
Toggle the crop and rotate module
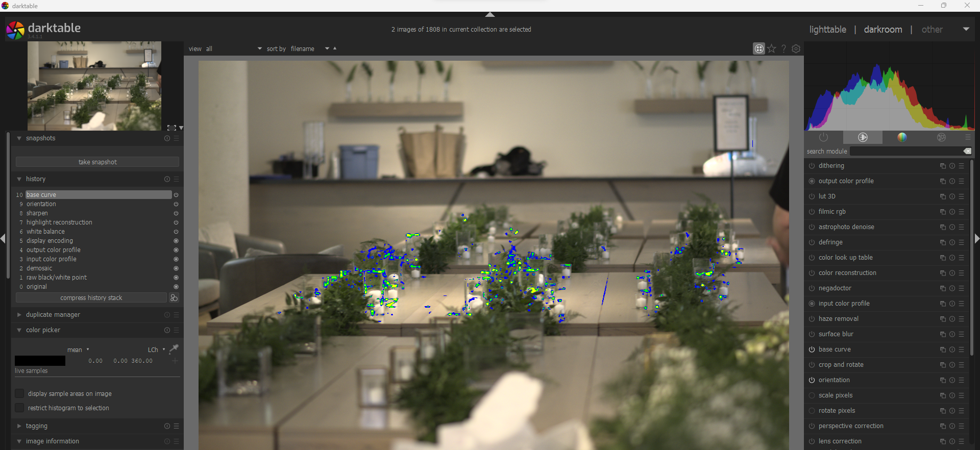click(x=812, y=365)
